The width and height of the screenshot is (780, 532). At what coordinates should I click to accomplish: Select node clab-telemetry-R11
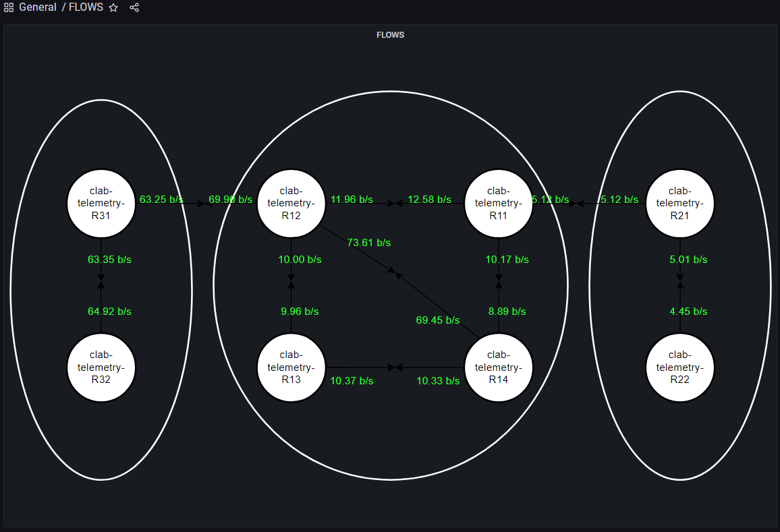coord(499,203)
